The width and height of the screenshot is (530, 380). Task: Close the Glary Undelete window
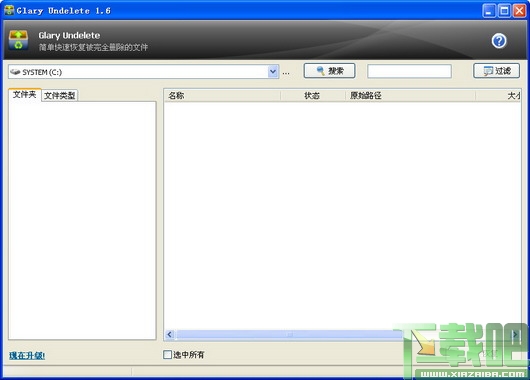coord(519,11)
